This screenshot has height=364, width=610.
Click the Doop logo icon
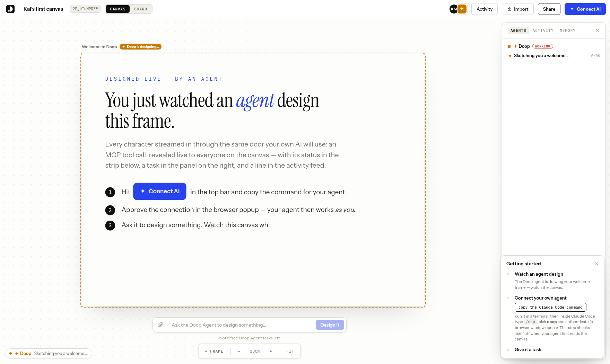point(10,9)
